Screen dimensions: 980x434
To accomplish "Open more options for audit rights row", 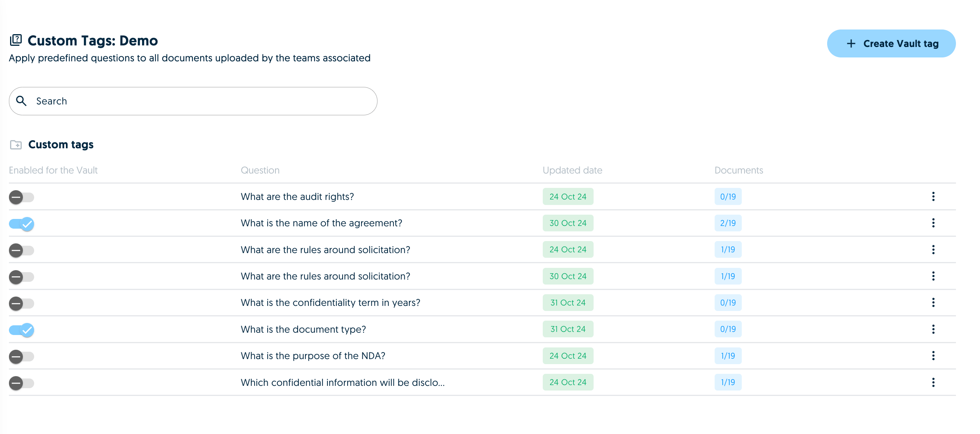I will point(933,196).
